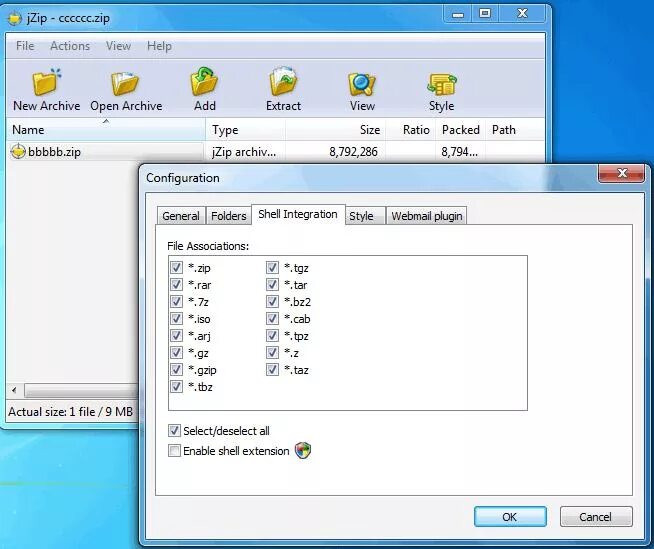Toggle the *.bz2 association checkbox

point(272,301)
